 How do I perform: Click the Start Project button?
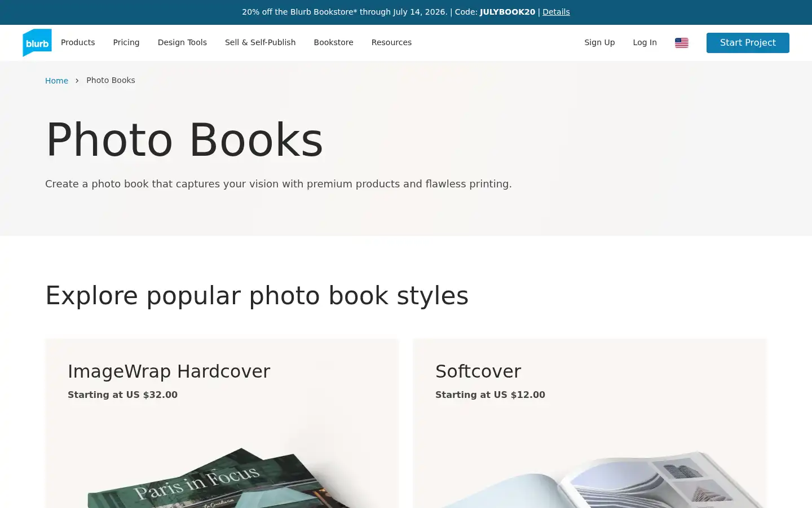(x=748, y=43)
